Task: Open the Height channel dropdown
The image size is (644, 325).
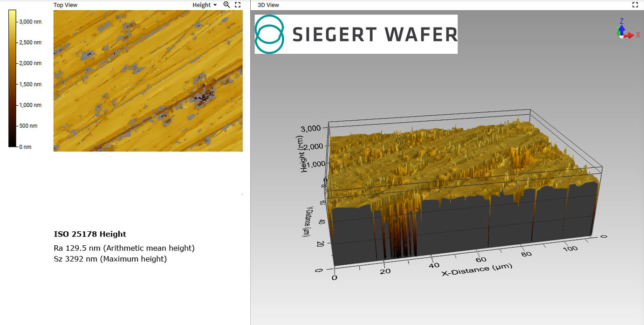Action: 205,5
